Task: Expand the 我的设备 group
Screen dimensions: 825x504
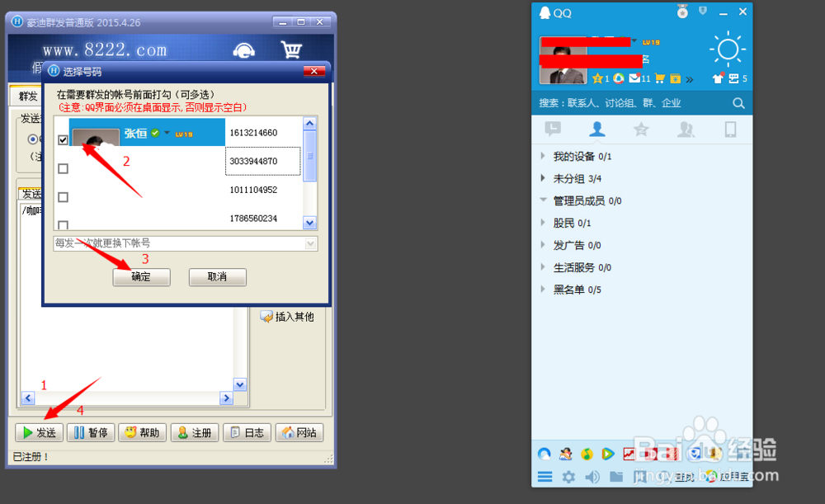Action: coord(543,156)
